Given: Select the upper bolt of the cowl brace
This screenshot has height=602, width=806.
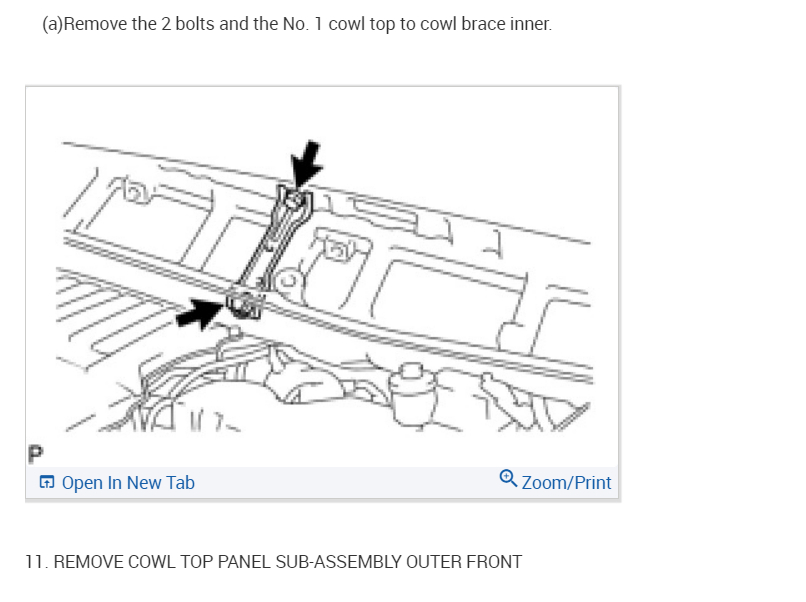Looking at the screenshot, I should (295, 198).
